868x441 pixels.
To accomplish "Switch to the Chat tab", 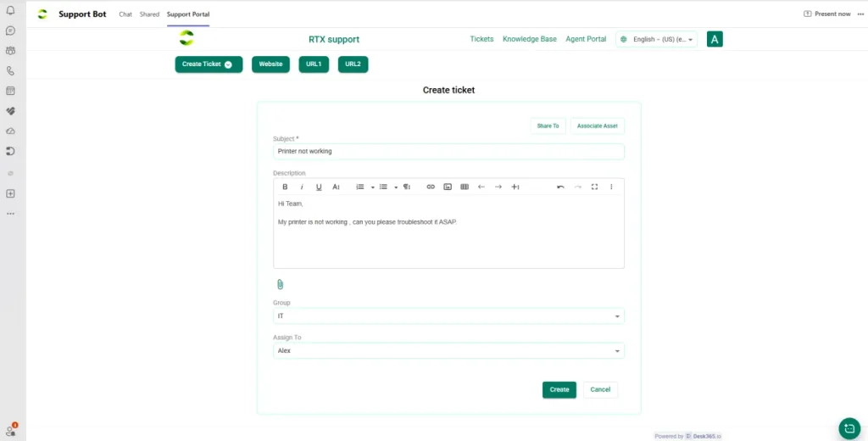I will click(x=125, y=14).
